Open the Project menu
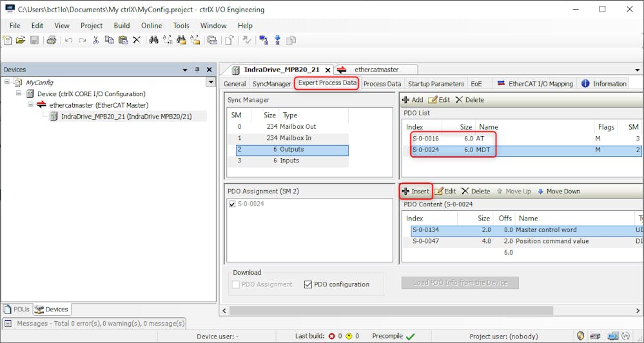This screenshot has height=343, width=644. coord(92,26)
